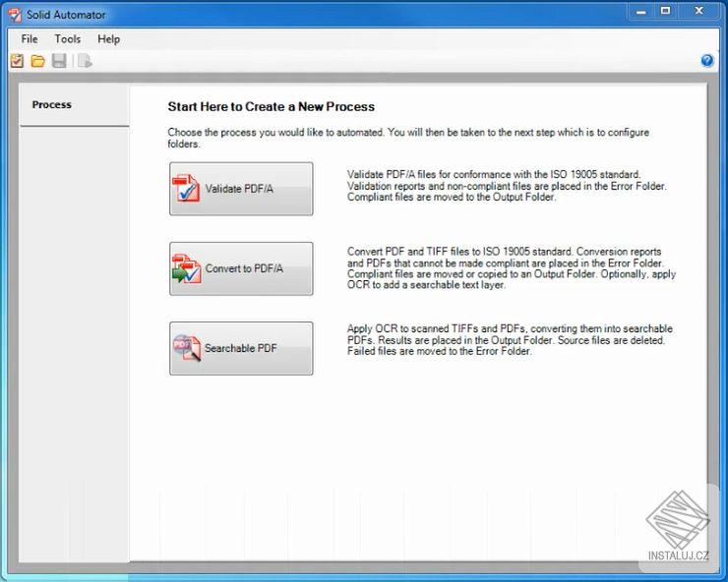
Task: Click the 'Validate PDF/A files for conformance' description
Action: click(x=507, y=186)
